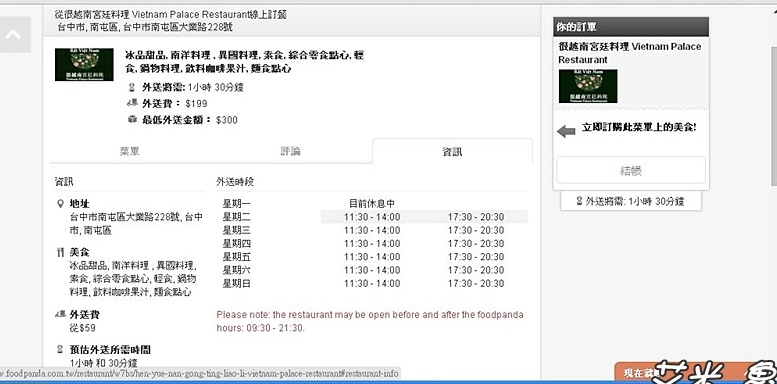This screenshot has height=384, width=777.
Task: Click 目前休息中 status for Monday
Action: pos(372,203)
